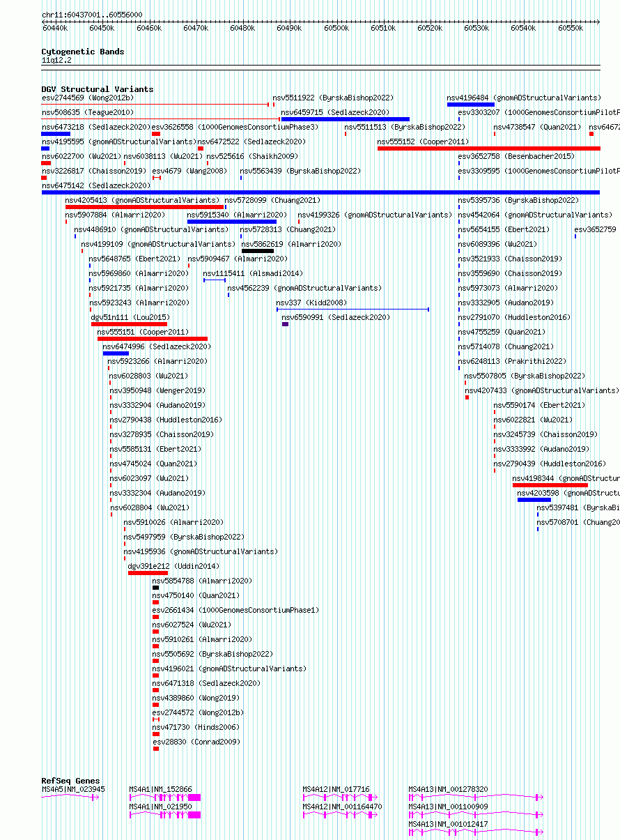Click the nsv1115411 (Alsmadi2014) bracket span

(215, 280)
